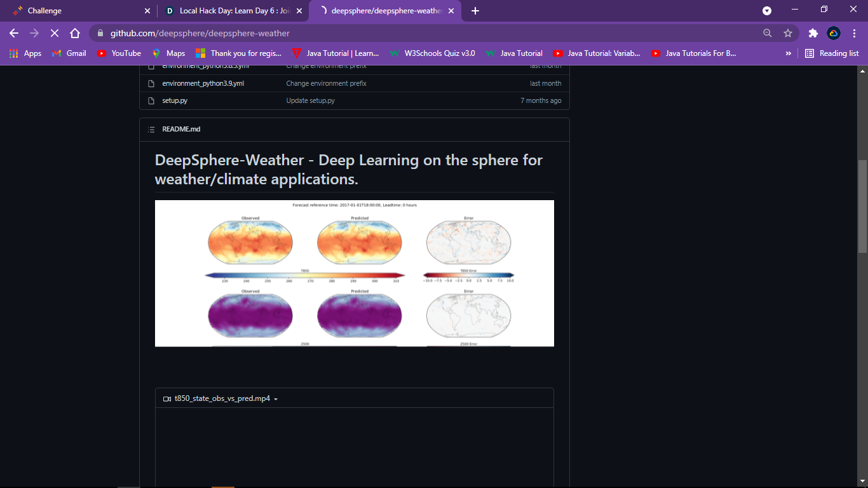Close the Challenge tab
Viewport: 868px width, 488px height.
click(147, 11)
